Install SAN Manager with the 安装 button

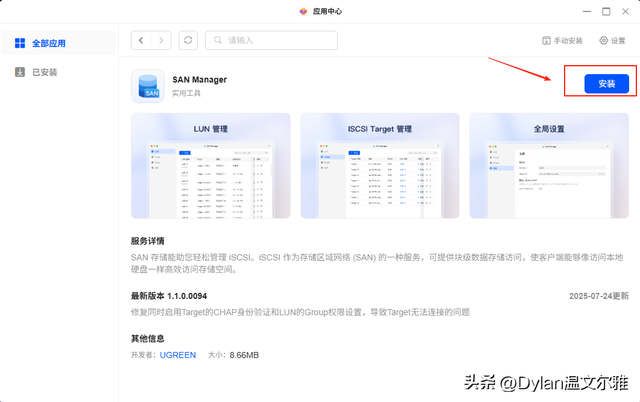coord(607,84)
